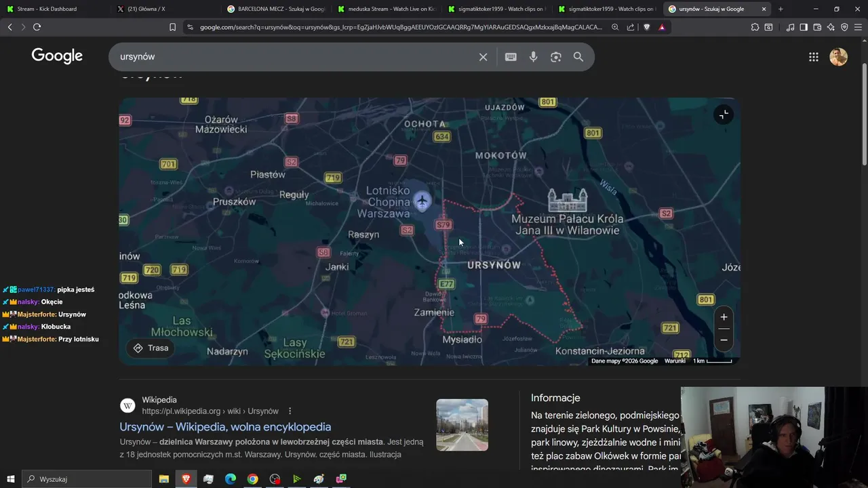868x488 pixels.
Task: Zoom in on the map
Action: [724, 317]
